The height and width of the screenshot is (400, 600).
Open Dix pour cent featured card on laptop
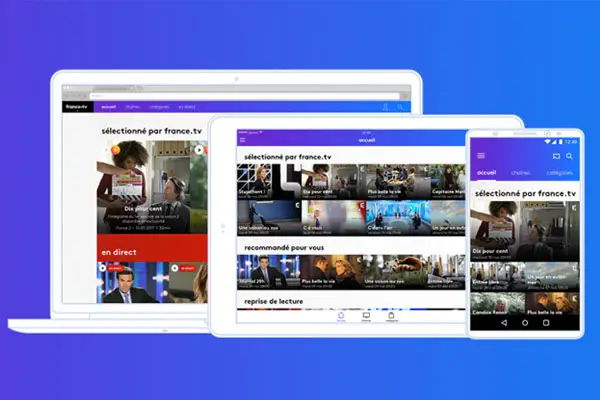[143, 187]
